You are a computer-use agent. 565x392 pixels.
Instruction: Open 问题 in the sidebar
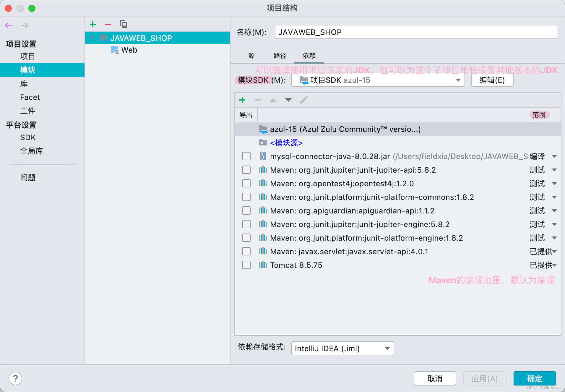[x=27, y=178]
